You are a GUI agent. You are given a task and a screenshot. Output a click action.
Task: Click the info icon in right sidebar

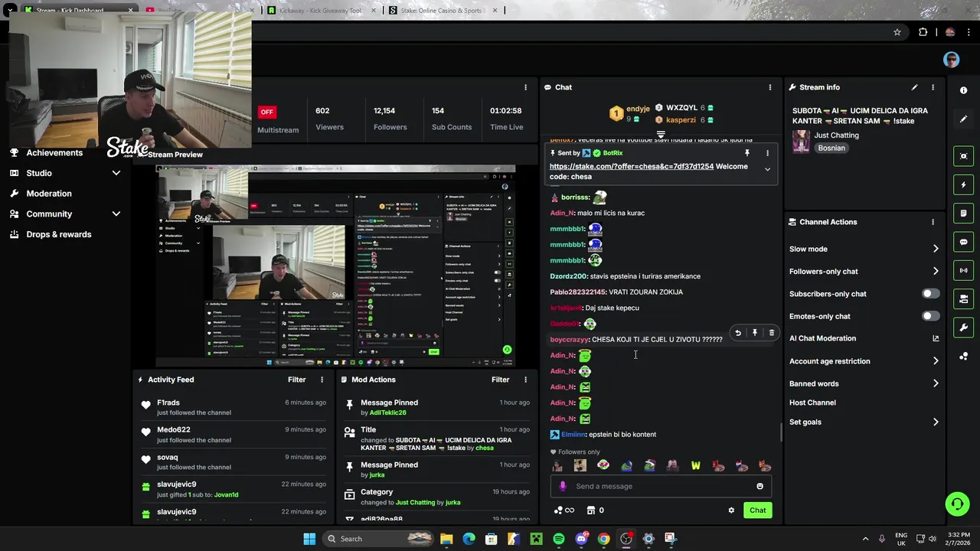point(964,90)
